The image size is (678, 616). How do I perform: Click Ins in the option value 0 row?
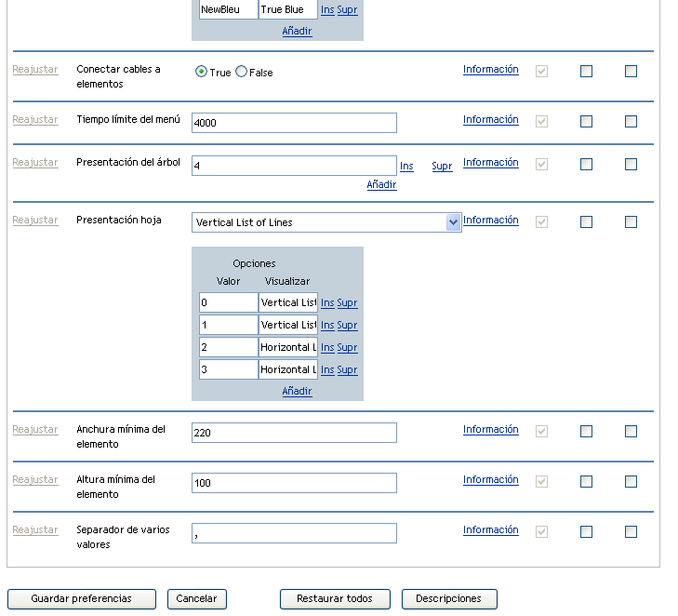[x=327, y=302]
